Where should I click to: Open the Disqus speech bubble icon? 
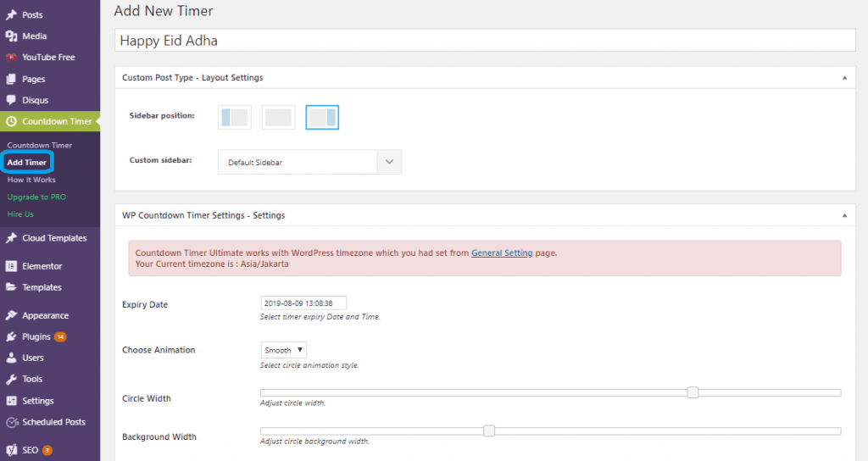(11, 100)
